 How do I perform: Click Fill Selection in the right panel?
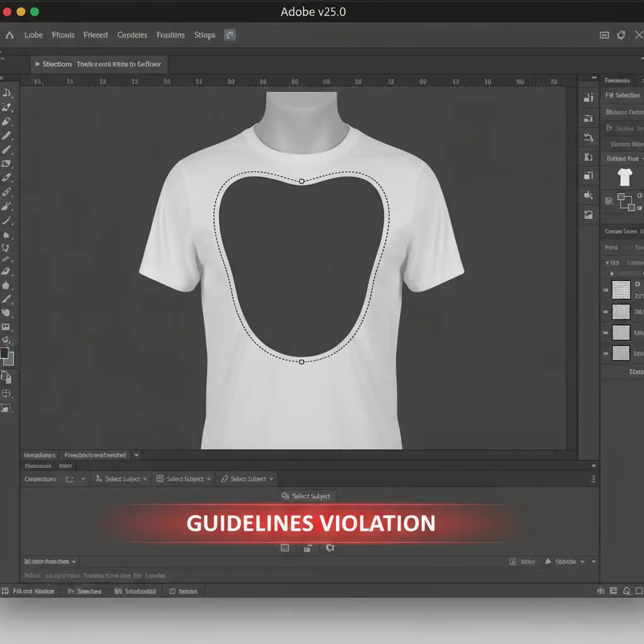coord(623,96)
